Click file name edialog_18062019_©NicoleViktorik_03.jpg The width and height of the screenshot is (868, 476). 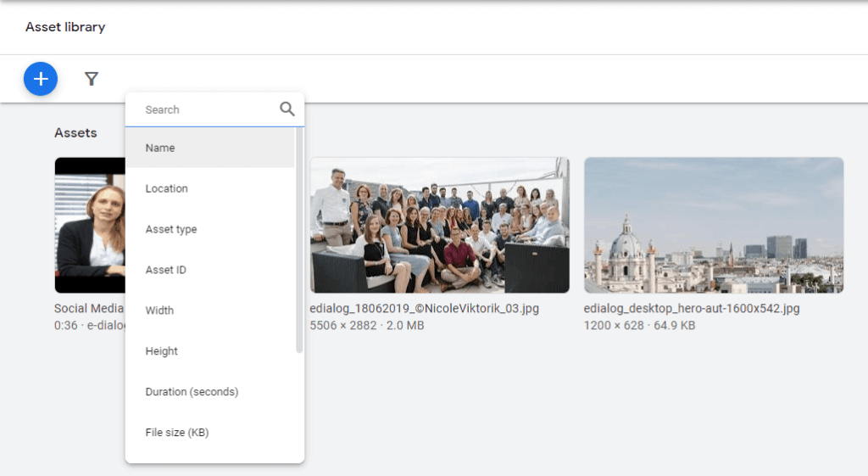[424, 309]
